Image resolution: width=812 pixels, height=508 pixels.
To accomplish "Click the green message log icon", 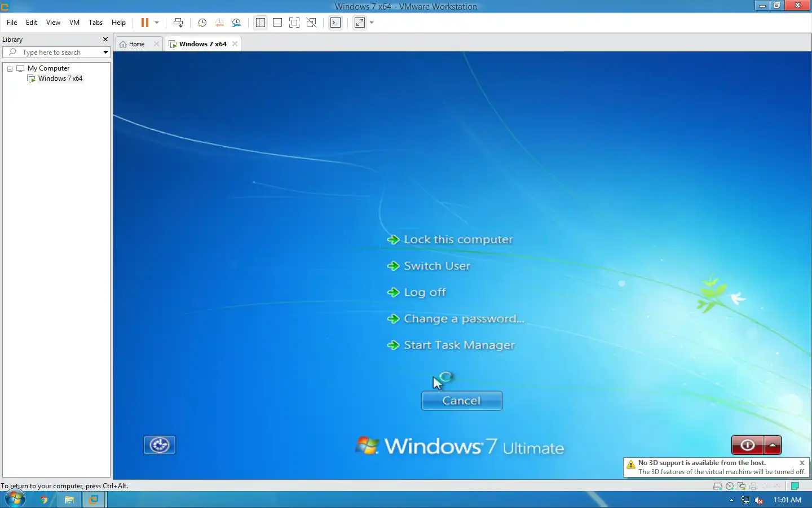I will point(795,486).
